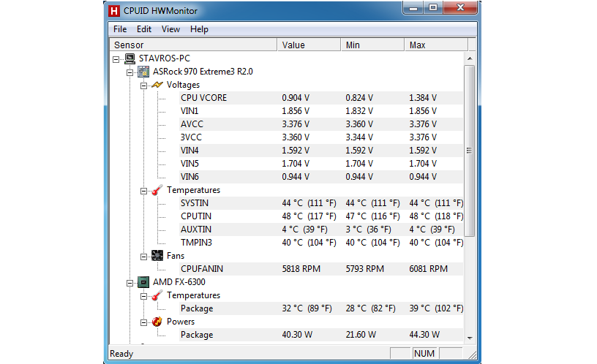This screenshot has height=364, width=597.
Task: Click the scrollbar down arrow
Action: [470, 338]
